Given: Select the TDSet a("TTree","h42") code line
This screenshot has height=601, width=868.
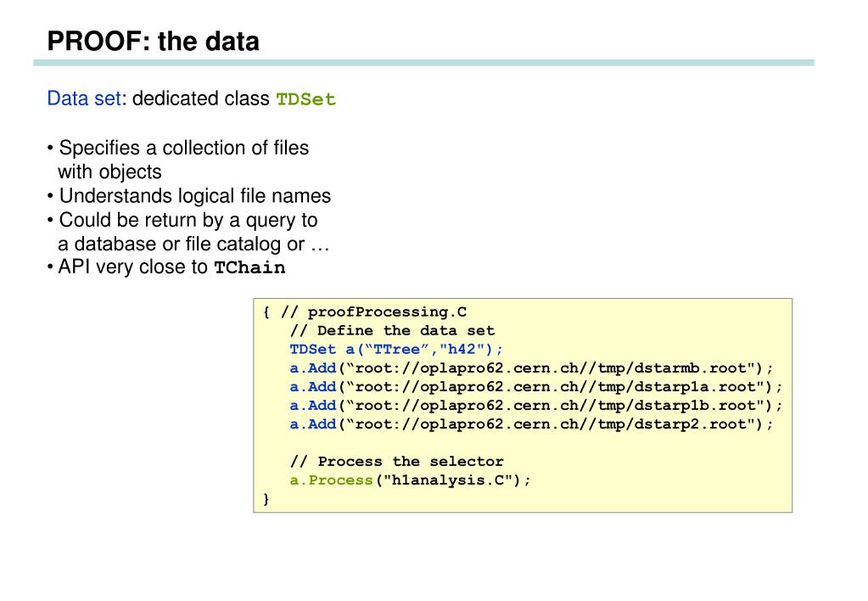Looking at the screenshot, I should 396,350.
